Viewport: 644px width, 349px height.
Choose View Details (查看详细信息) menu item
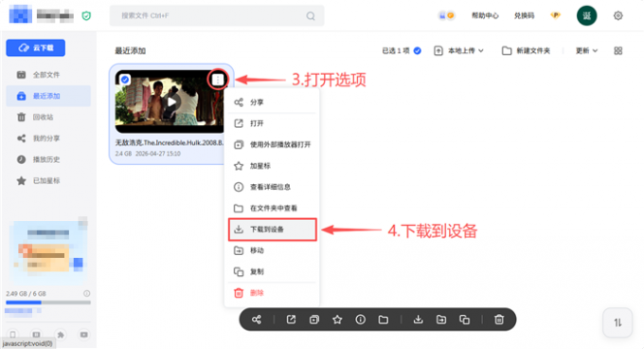(x=272, y=187)
